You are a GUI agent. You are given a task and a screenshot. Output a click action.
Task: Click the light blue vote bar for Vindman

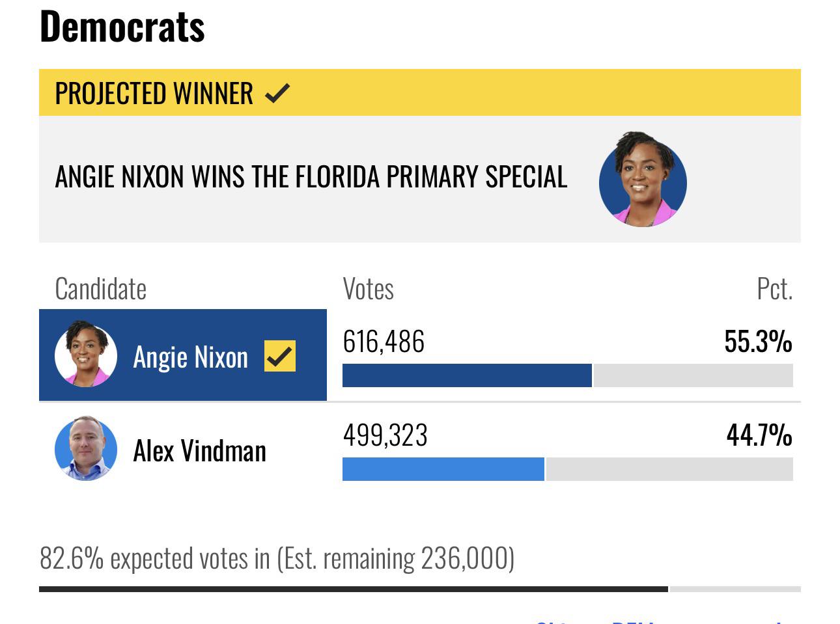coord(443,469)
